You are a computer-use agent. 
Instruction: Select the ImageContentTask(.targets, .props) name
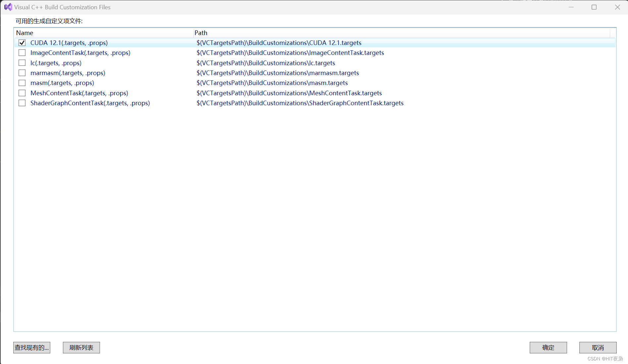point(80,53)
